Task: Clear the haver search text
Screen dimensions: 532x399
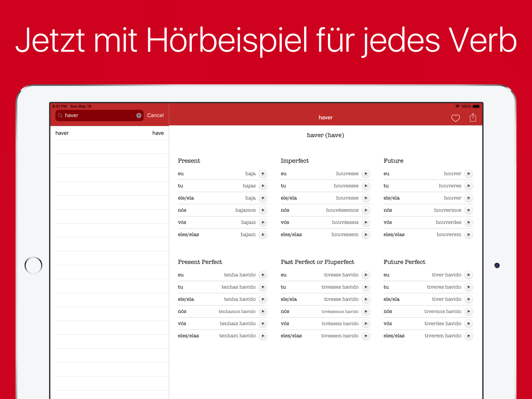Action: (x=139, y=116)
